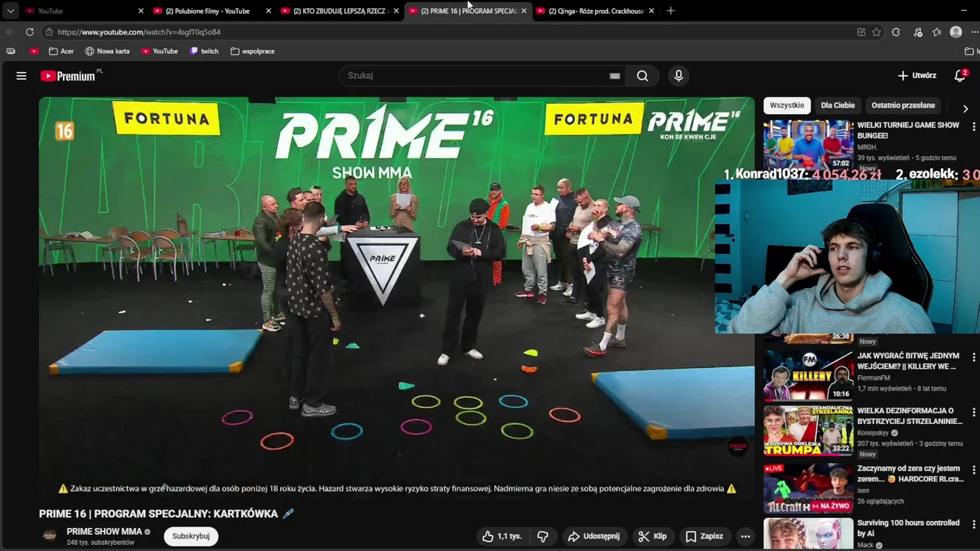Click the search magnifier button
This screenshot has width=980, height=551.
click(642, 76)
